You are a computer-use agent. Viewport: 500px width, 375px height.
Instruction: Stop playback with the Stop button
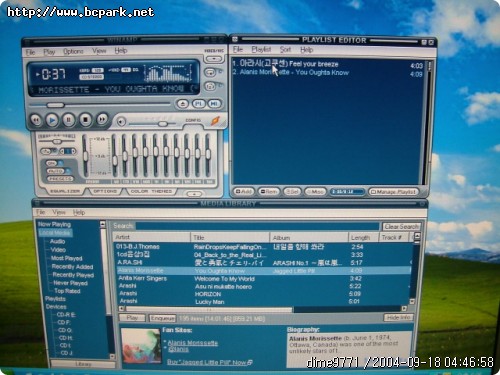(85, 120)
